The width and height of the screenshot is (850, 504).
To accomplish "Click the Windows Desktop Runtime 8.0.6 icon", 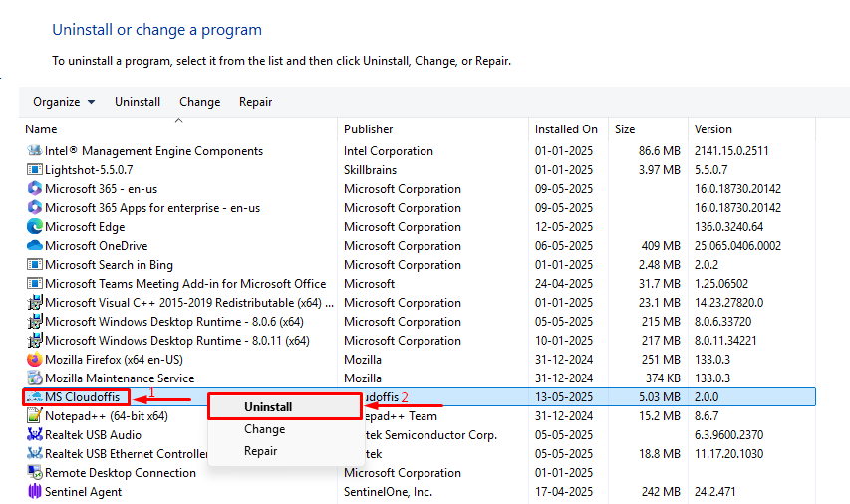I will (x=35, y=322).
